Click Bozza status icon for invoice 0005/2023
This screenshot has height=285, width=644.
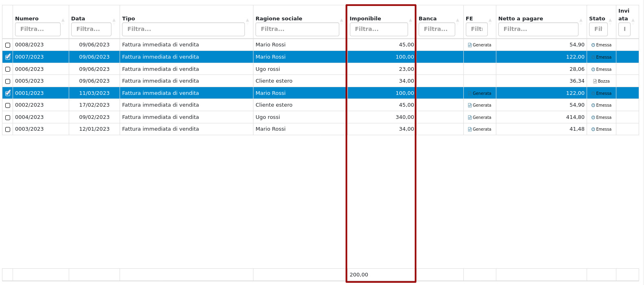595,81
